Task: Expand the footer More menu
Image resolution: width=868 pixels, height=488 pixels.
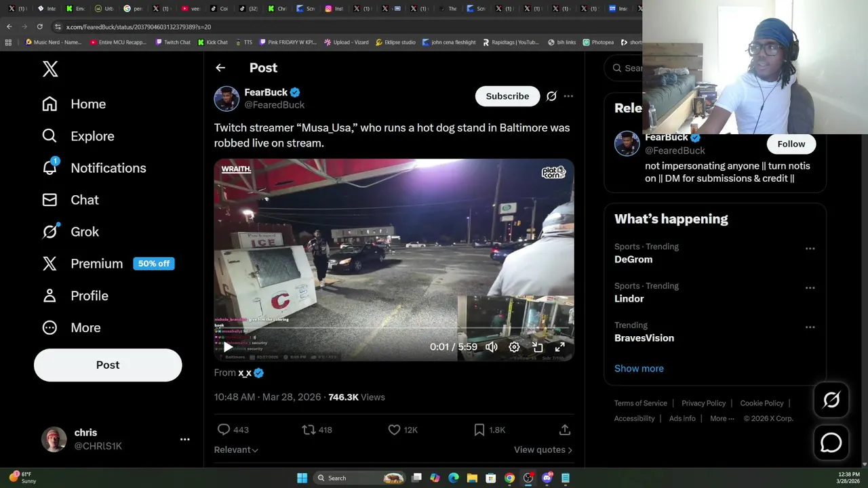Action: [722, 419]
